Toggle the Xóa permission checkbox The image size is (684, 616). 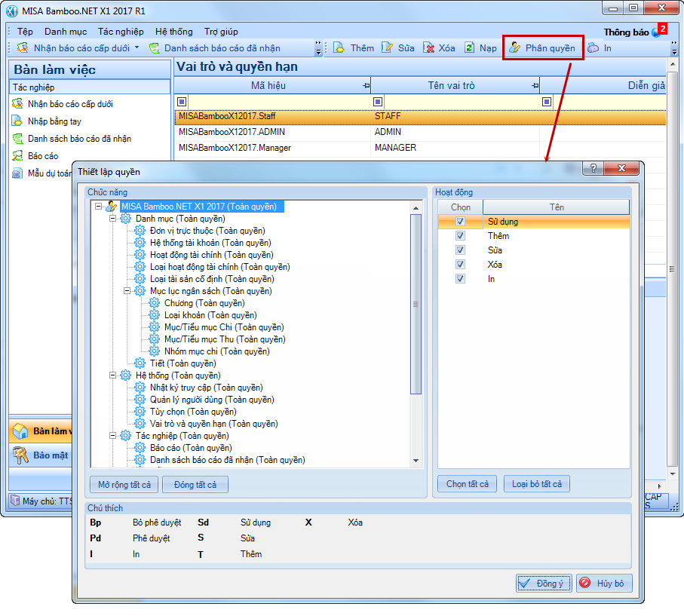pos(460,265)
